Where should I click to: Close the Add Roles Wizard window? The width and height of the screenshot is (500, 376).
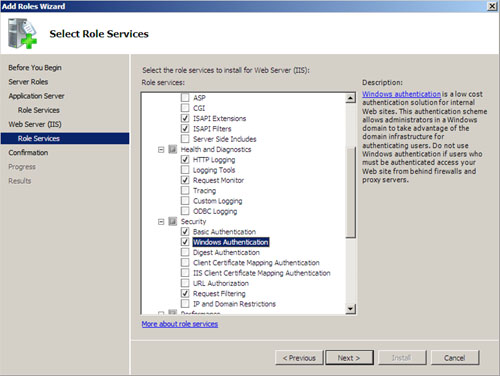click(x=492, y=6)
